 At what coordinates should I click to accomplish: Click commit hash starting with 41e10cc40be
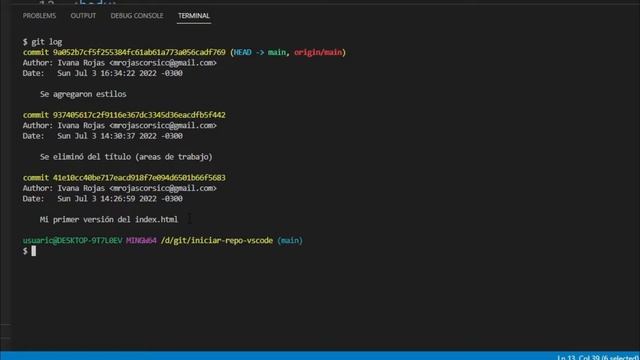(139, 178)
